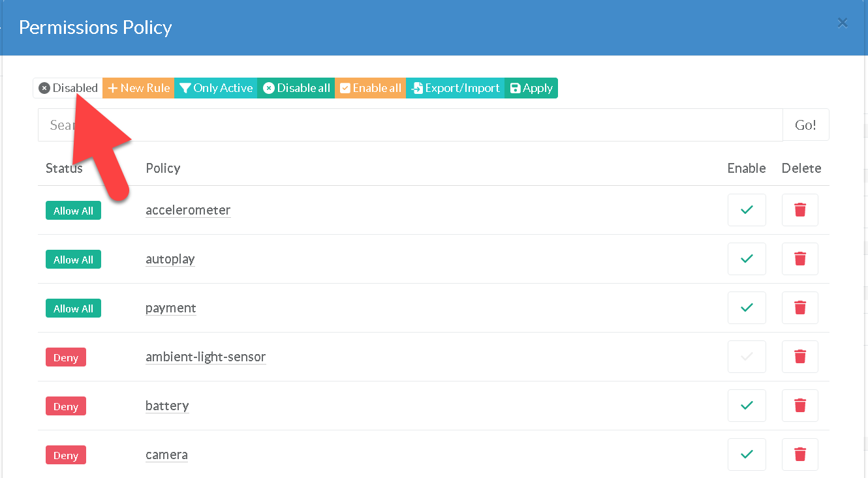Viewport: 868px width, 478px height.
Task: Delete the accelerometer policy rule
Action: (799, 210)
